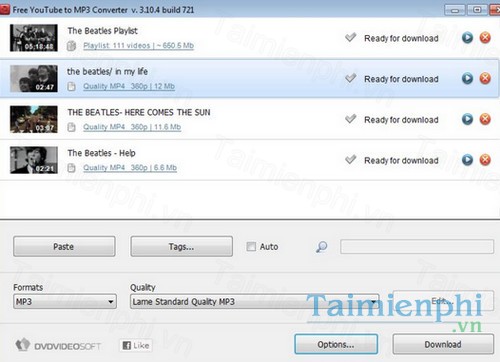Remove 'The Beatles - Help' item
Image resolution: width=500 pixels, height=362 pixels.
pos(485,160)
